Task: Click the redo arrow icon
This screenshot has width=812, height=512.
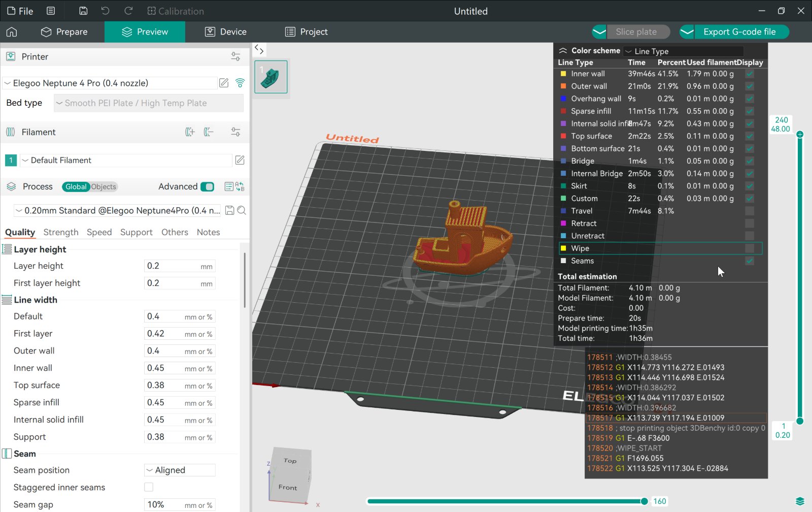Action: click(x=128, y=11)
